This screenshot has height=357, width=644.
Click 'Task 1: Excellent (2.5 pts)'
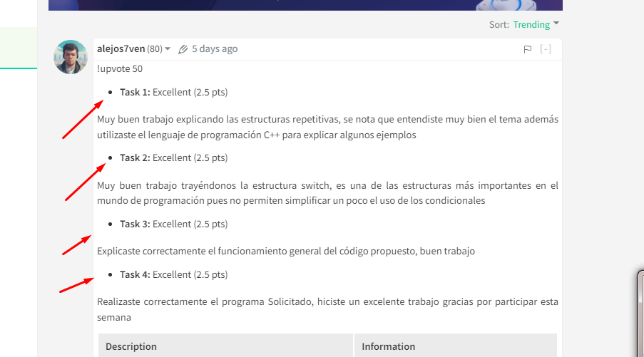pyautogui.click(x=174, y=92)
